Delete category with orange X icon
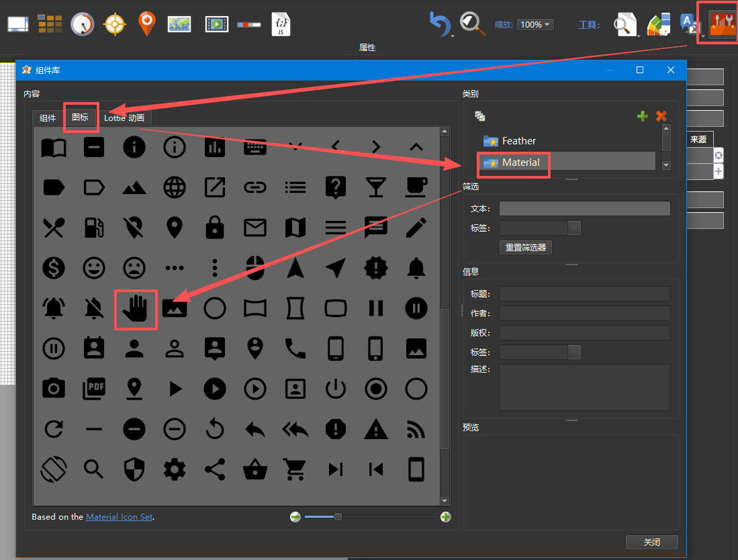 point(661,116)
